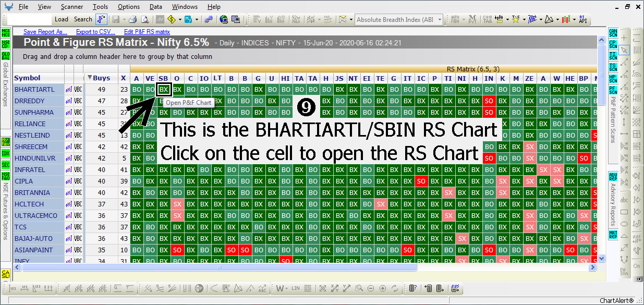
Task: Click the Symbol column header
Action: 38,78
